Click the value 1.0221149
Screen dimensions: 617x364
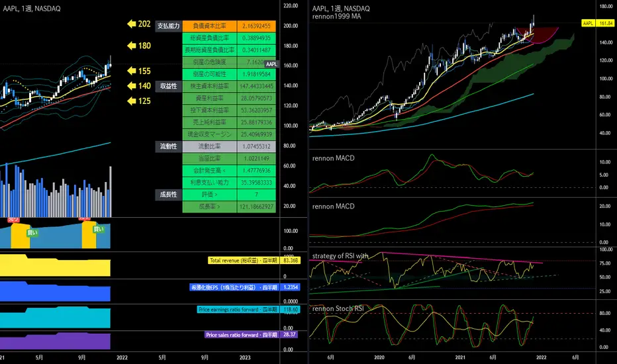click(x=256, y=159)
